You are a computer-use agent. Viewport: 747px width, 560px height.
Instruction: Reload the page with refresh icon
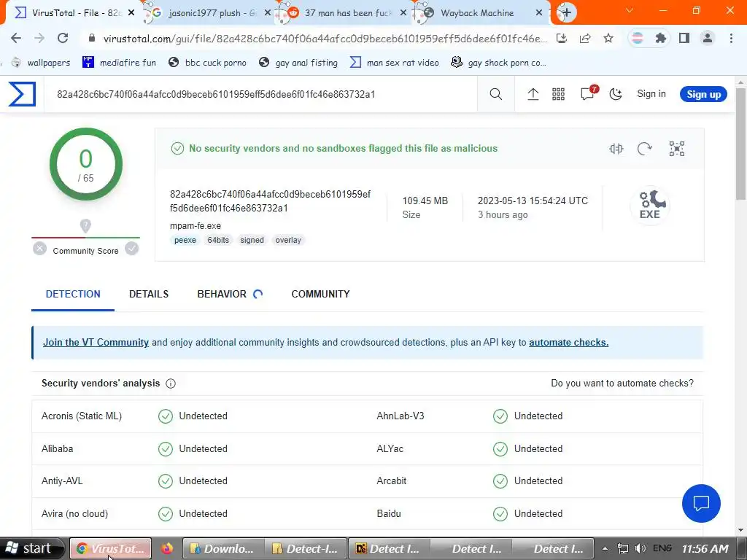pyautogui.click(x=63, y=38)
